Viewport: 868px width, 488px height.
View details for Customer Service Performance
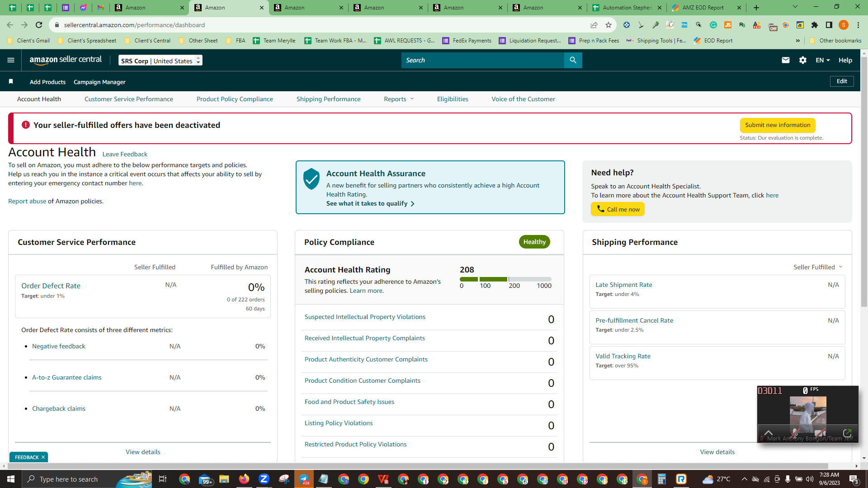click(x=143, y=452)
